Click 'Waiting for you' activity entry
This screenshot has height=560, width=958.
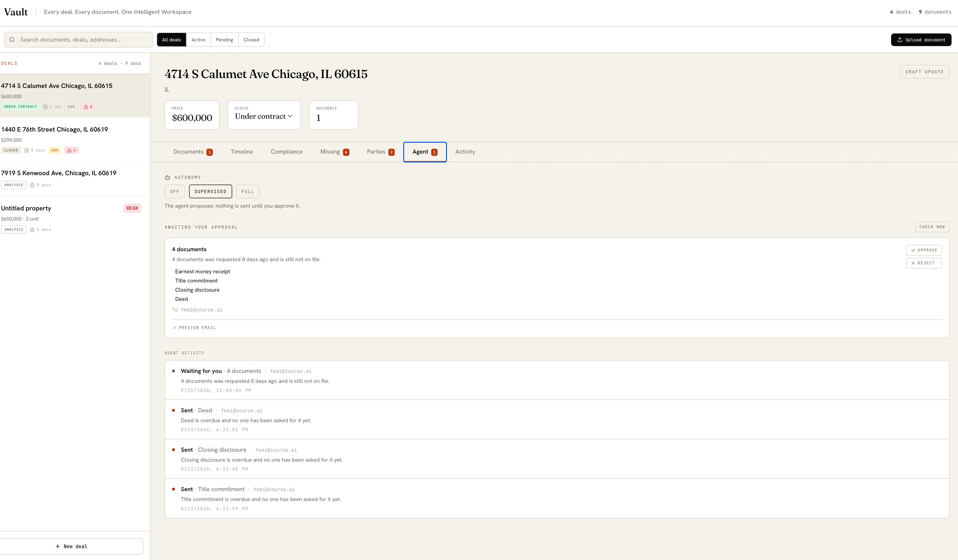pyautogui.click(x=557, y=380)
